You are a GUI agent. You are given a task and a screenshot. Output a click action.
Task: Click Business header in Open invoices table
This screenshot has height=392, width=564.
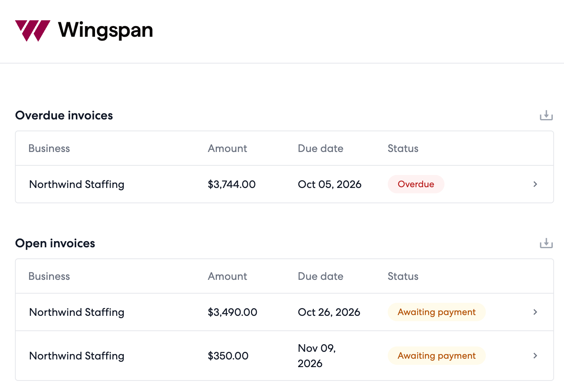[49, 276]
